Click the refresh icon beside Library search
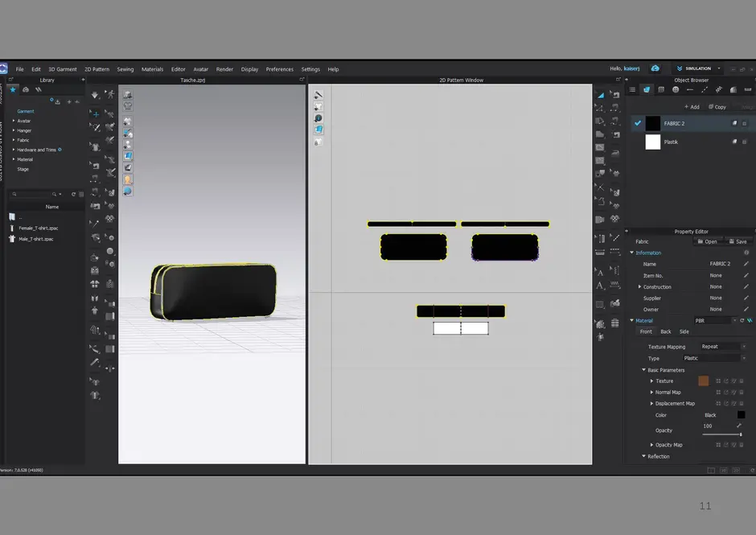Image resolution: width=756 pixels, height=535 pixels. (73, 194)
